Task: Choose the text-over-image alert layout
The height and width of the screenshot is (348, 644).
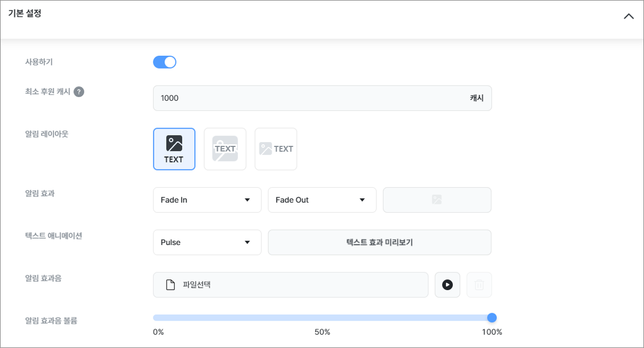Action: (225, 149)
